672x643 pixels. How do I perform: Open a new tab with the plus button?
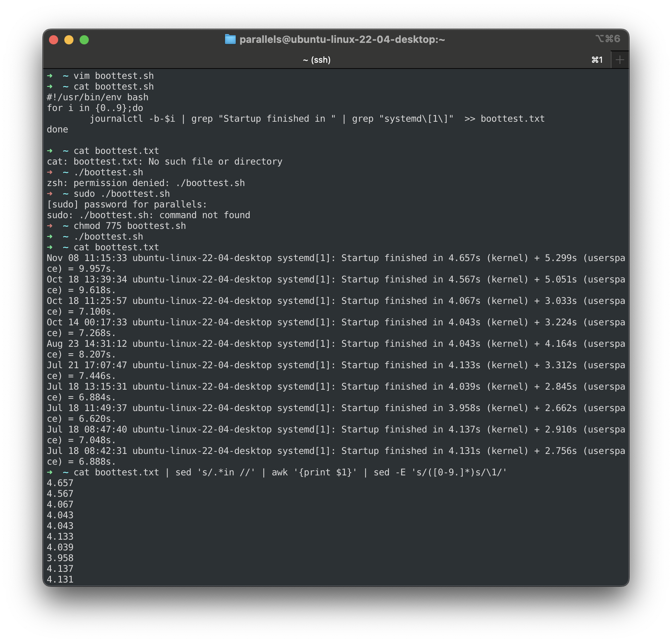click(x=620, y=59)
